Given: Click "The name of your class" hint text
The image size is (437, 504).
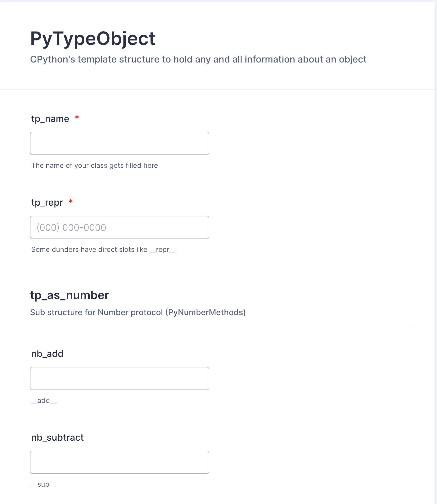Looking at the screenshot, I should [95, 165].
